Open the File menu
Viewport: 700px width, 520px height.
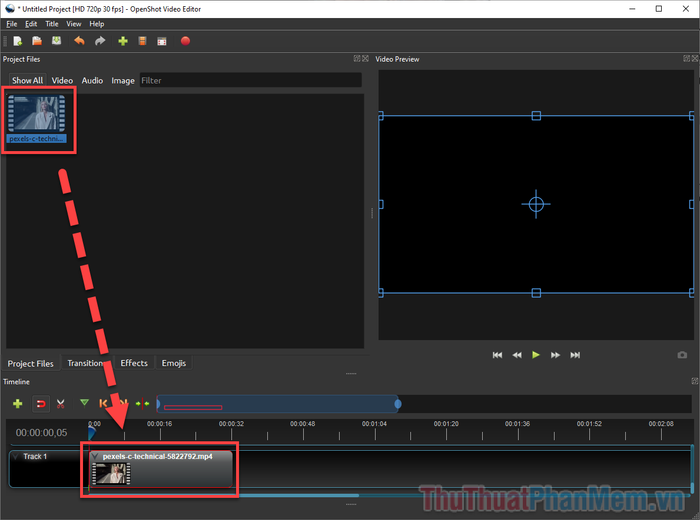(12, 24)
